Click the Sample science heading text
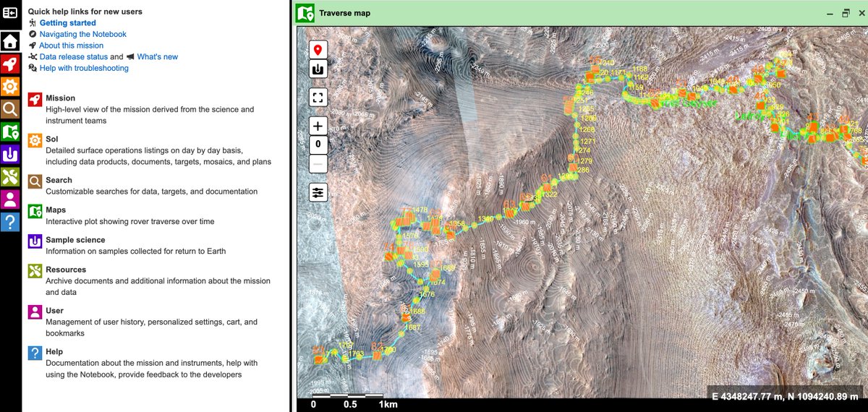Image resolution: width=868 pixels, height=412 pixels. pyautogui.click(x=75, y=240)
